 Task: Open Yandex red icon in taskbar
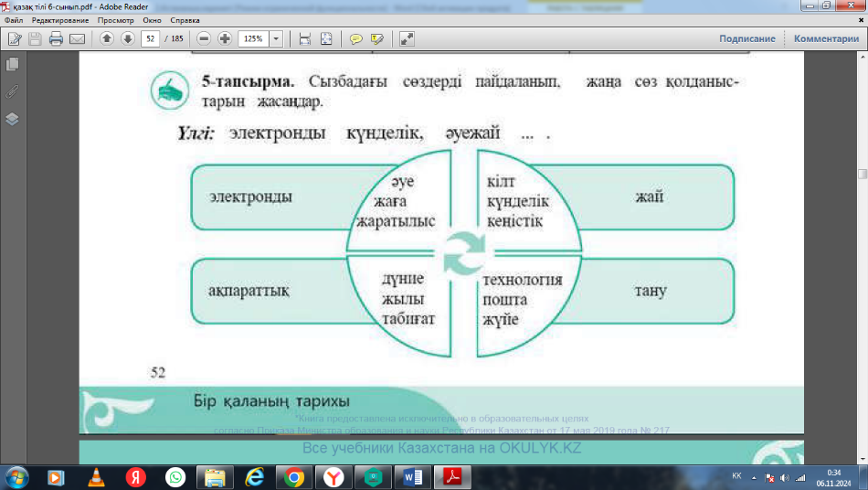135,477
